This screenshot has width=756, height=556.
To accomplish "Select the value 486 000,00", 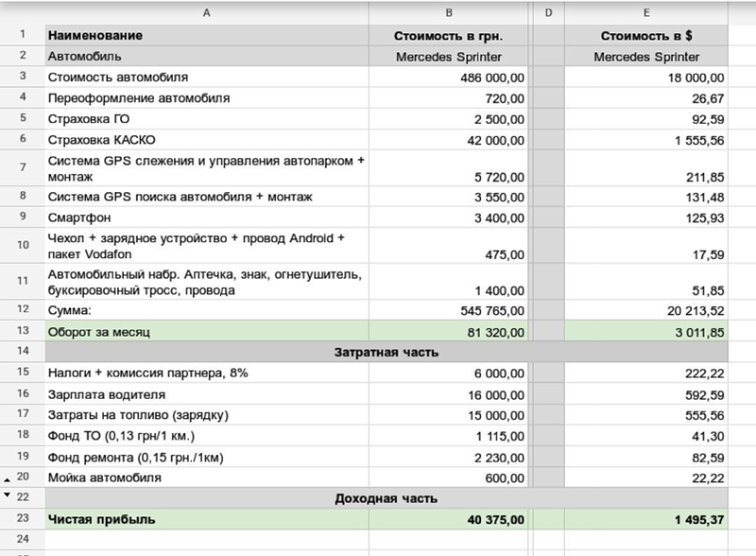I will click(449, 78).
